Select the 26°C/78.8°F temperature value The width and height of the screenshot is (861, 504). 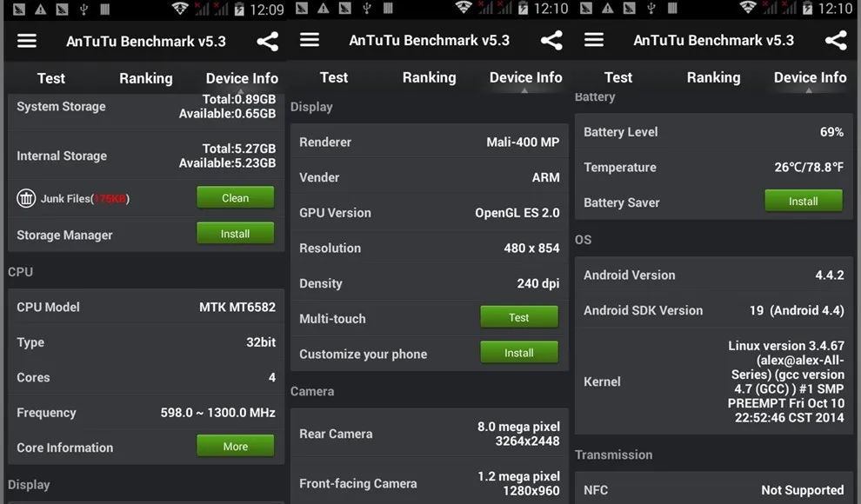pyautogui.click(x=809, y=167)
